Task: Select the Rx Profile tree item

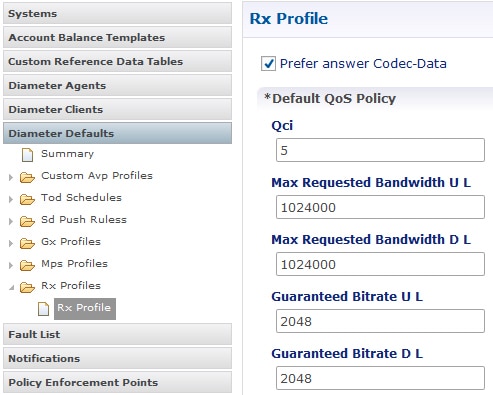Action: coord(85,309)
